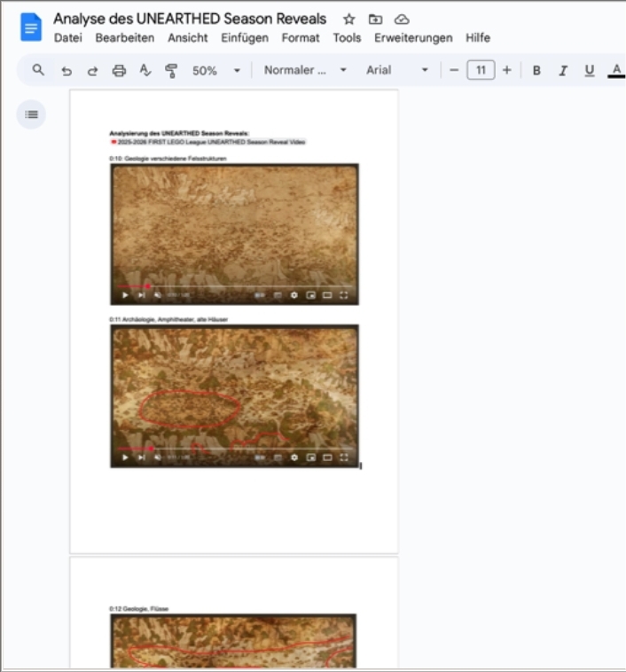
Task: Run spelling and grammar check
Action: pyautogui.click(x=145, y=70)
